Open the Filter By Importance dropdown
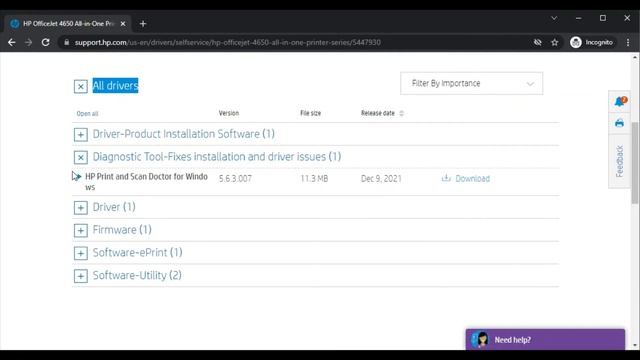640x360 pixels. (x=471, y=83)
